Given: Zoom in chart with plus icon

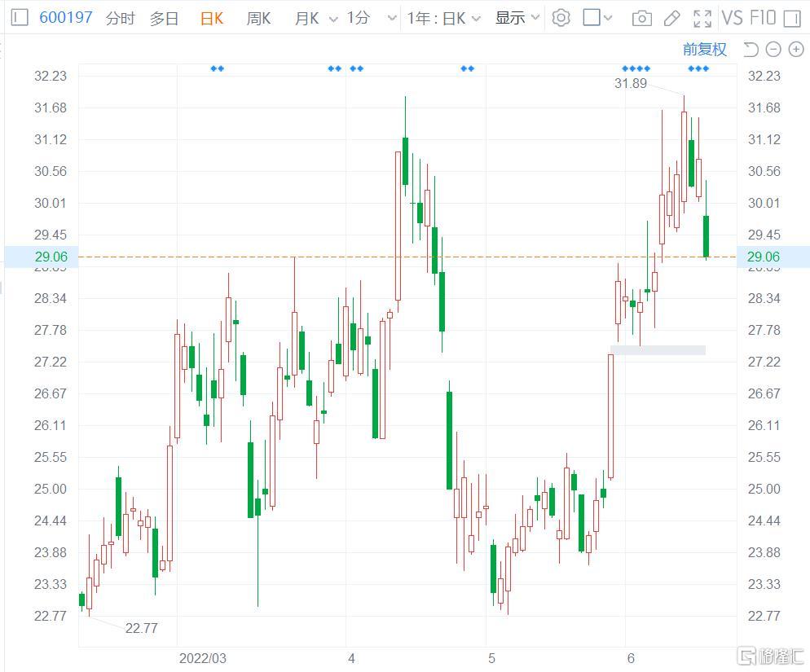Looking at the screenshot, I should pos(796,50).
